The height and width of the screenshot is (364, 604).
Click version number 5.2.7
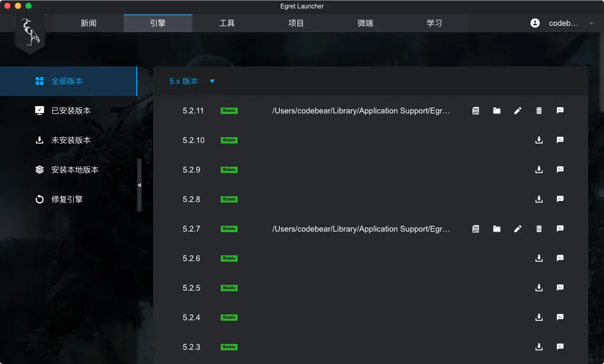click(192, 229)
